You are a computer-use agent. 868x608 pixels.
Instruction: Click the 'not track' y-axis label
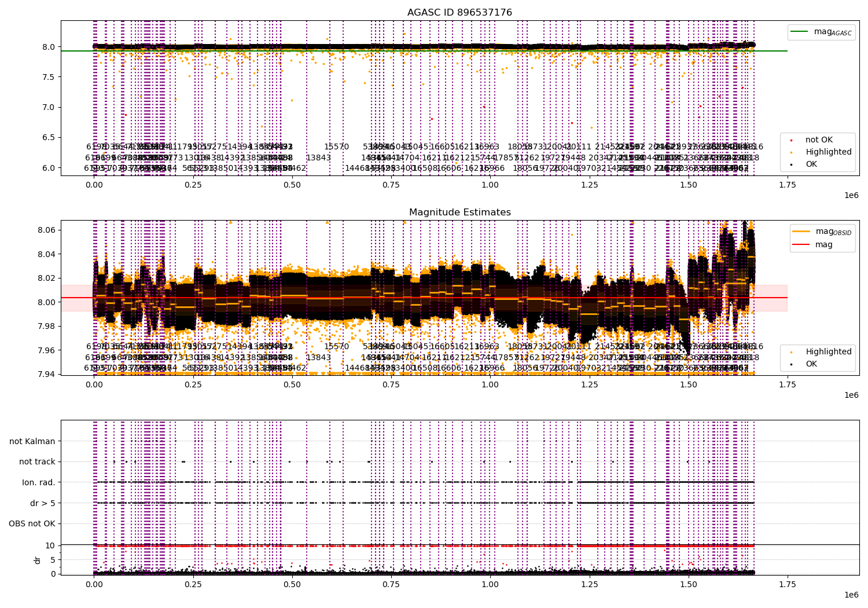[x=37, y=462]
